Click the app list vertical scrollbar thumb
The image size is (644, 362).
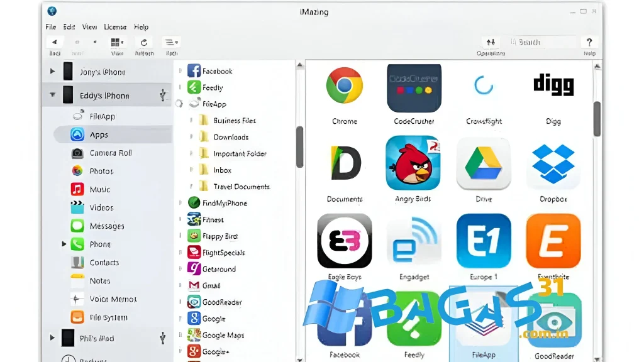coord(300,146)
